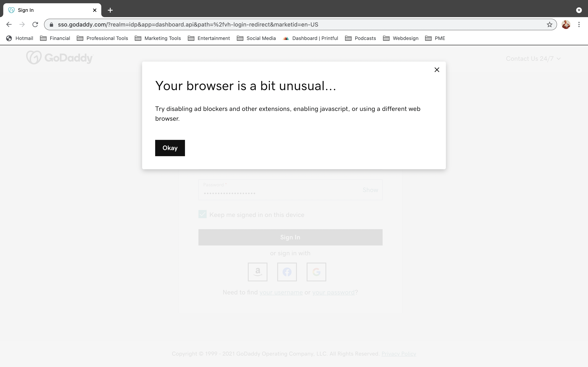This screenshot has width=588, height=367.
Task: Enable Show password toggle
Action: pos(370,190)
